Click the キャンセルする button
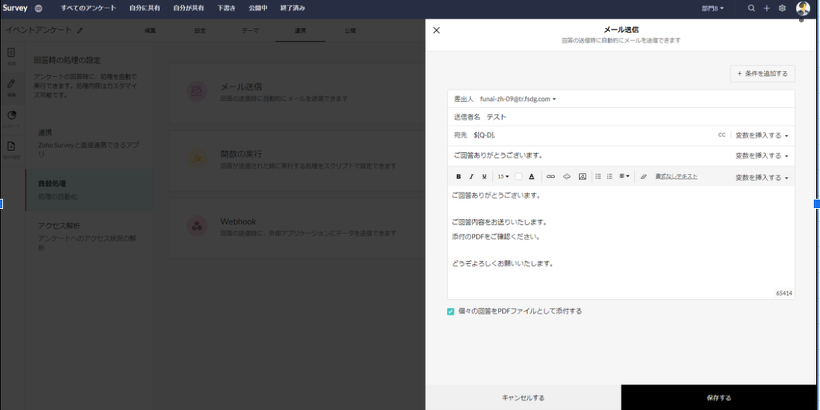 (523, 397)
